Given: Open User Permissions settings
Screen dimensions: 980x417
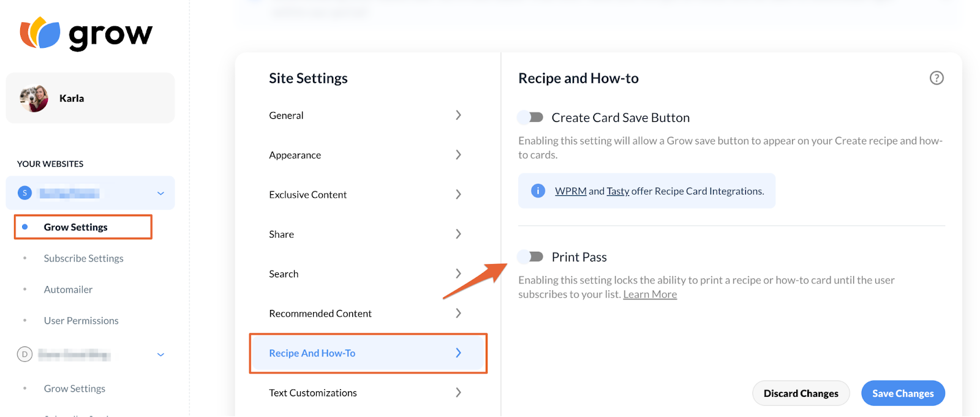Looking at the screenshot, I should coord(81,320).
